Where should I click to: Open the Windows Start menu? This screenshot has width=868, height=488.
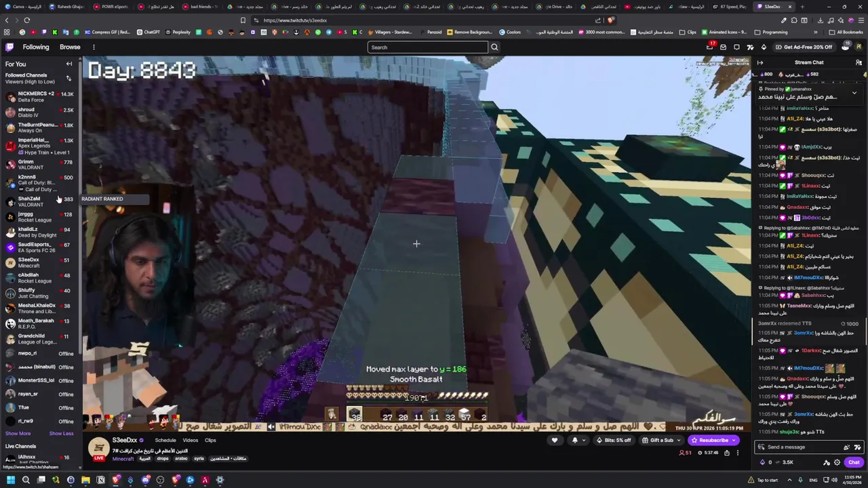click(x=10, y=480)
